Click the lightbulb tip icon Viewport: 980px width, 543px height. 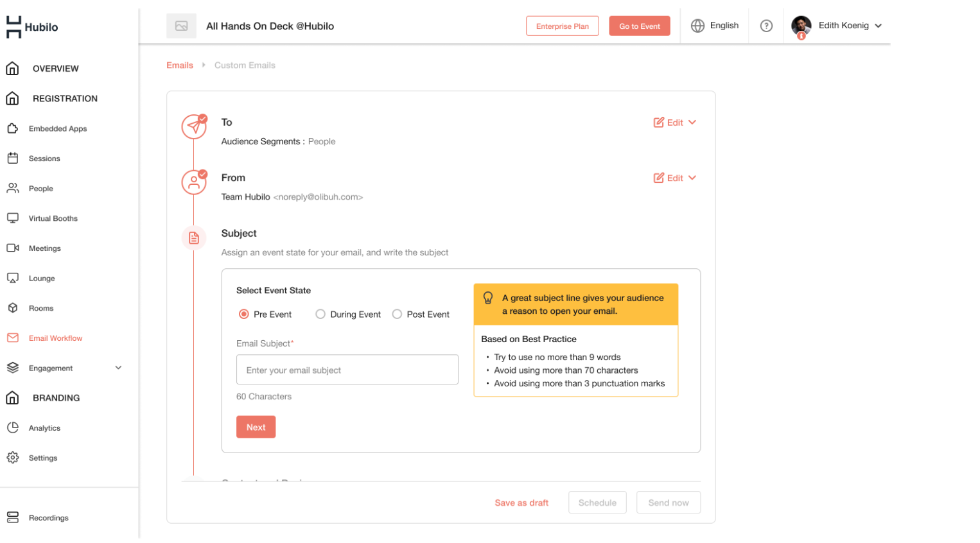point(488,298)
